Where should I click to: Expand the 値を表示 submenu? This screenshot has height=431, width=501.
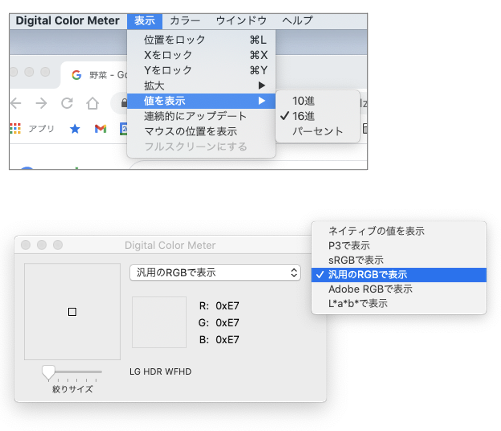point(201,101)
